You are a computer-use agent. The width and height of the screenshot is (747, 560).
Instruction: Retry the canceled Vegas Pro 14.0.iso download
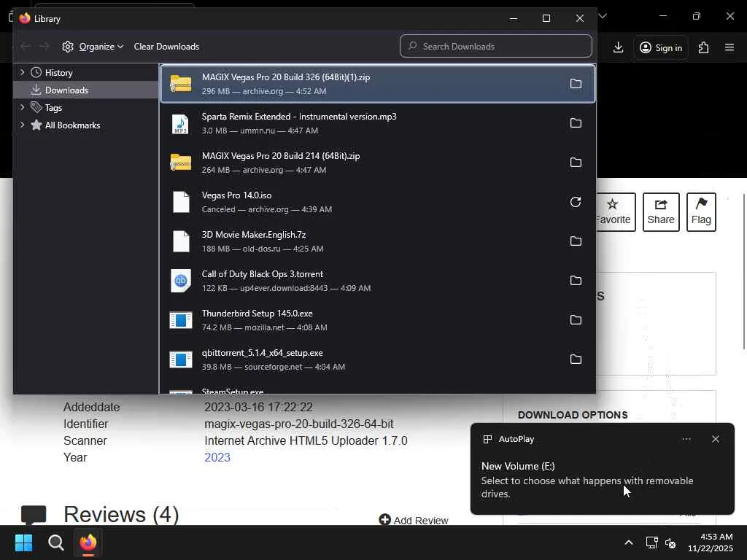(x=576, y=202)
